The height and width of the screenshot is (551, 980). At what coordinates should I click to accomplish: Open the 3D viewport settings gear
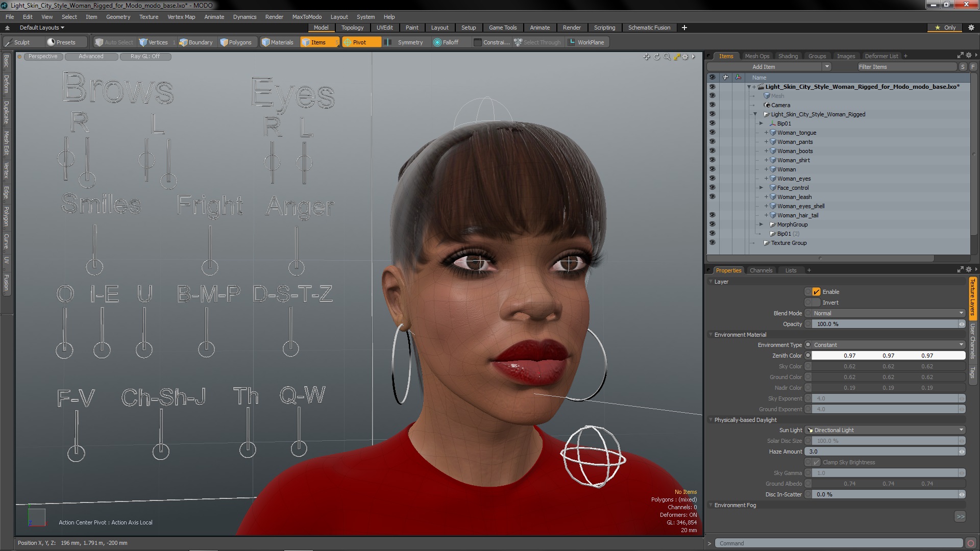tap(685, 57)
